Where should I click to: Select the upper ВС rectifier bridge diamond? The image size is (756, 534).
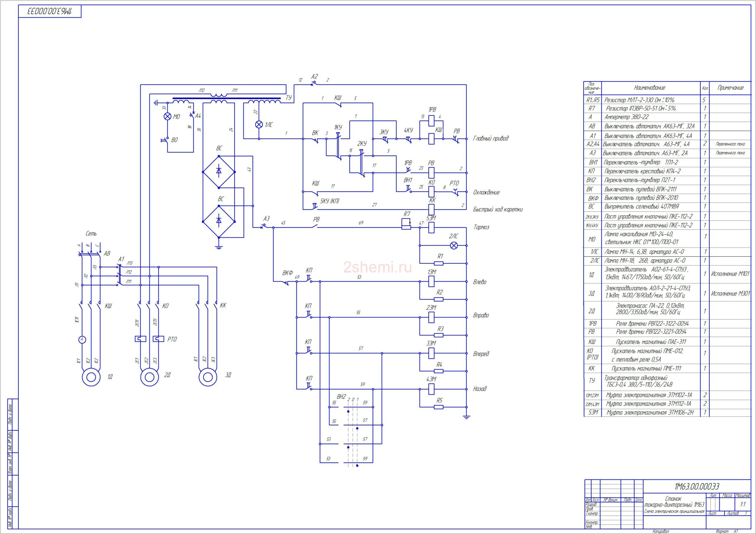219,172
